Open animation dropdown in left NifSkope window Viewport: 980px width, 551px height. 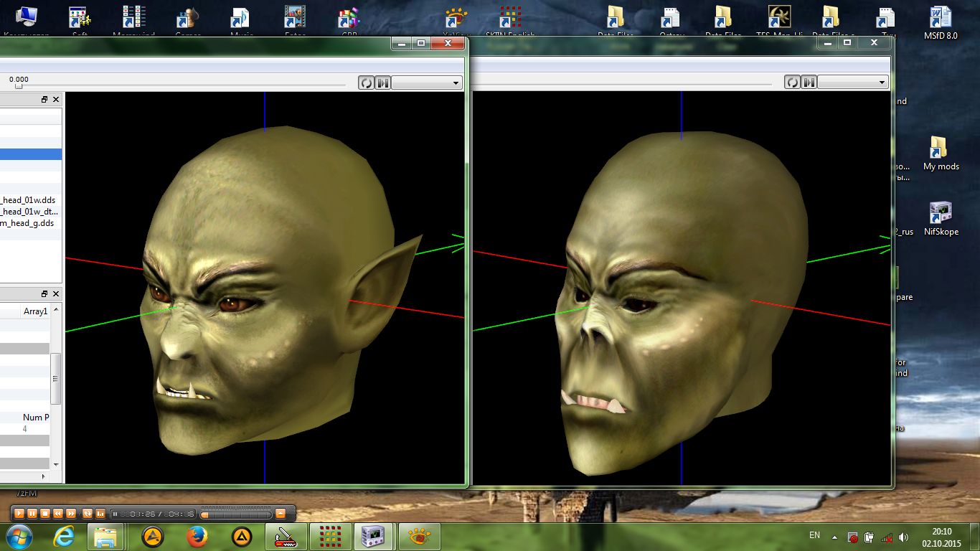tap(426, 83)
